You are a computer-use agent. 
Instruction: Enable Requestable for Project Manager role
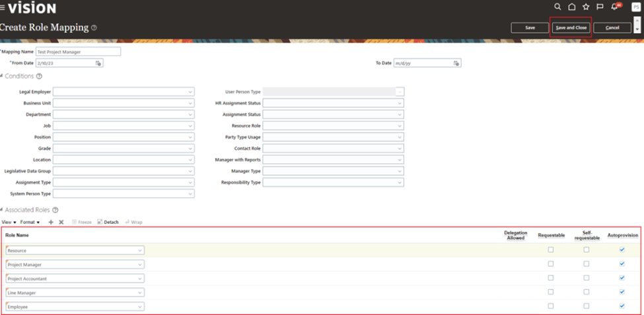pos(551,264)
